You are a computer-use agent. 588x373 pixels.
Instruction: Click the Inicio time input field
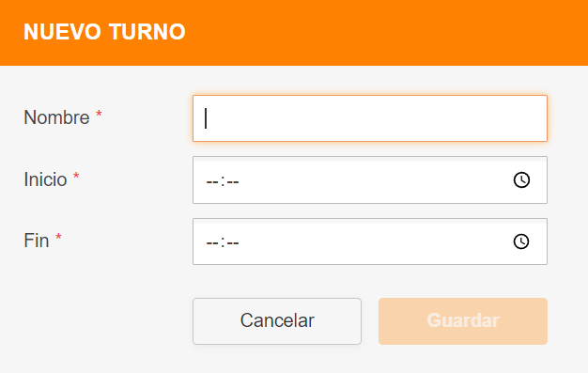370,180
